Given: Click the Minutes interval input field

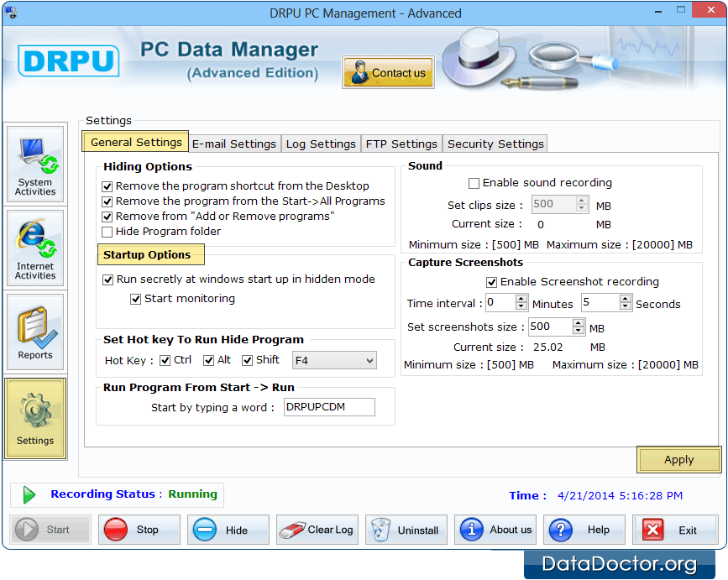Looking at the screenshot, I should 501,302.
